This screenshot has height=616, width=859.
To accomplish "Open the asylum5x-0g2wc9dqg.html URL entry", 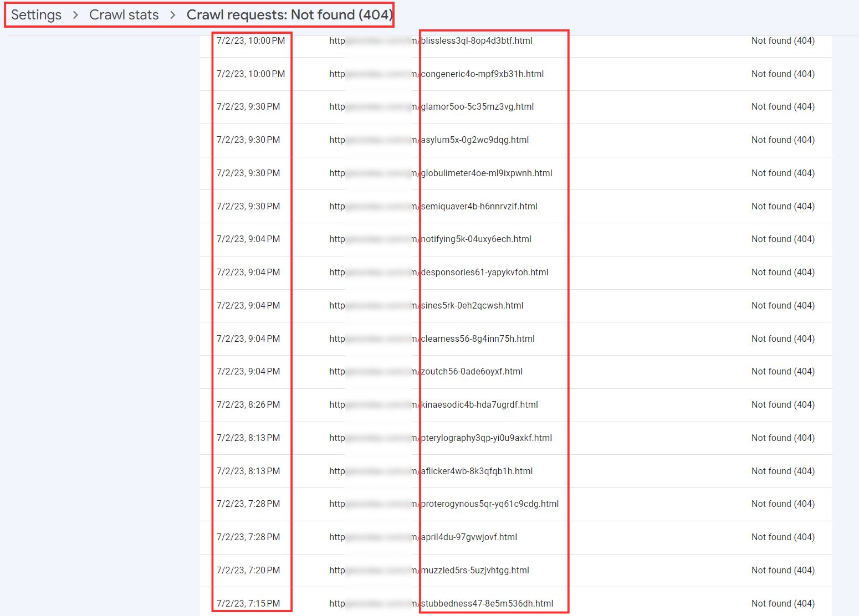I will (515, 140).
